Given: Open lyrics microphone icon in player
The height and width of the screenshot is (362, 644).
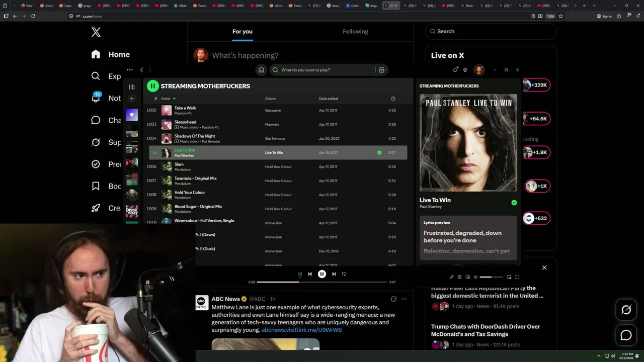Looking at the screenshot, I should click(x=451, y=277).
